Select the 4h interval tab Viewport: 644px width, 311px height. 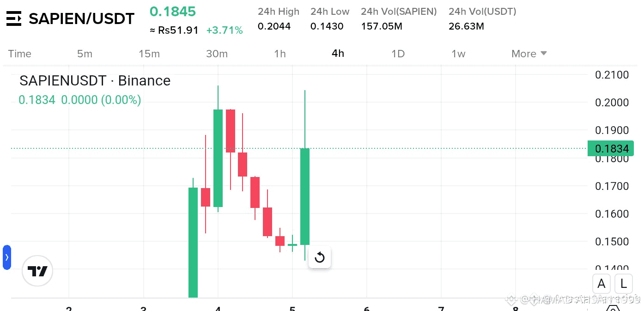[x=338, y=54]
